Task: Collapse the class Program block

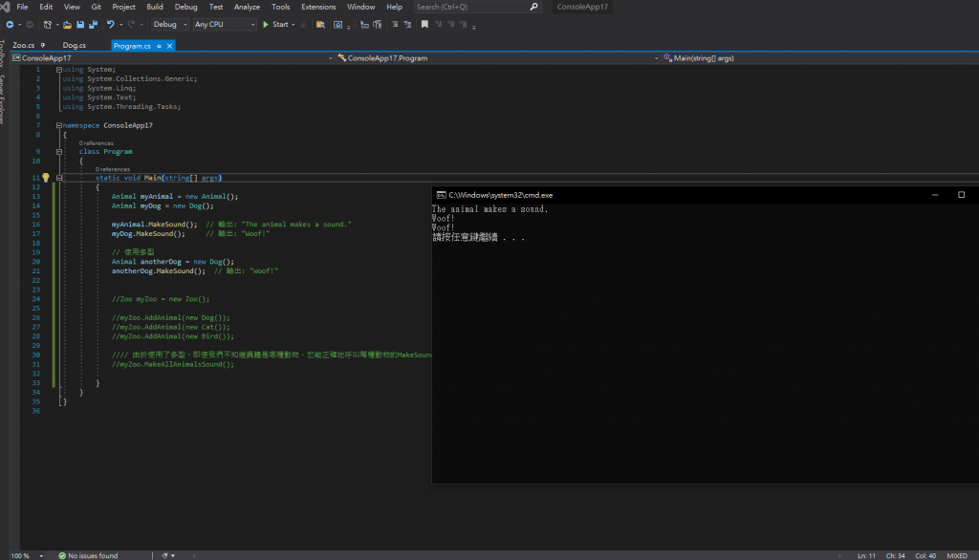Action: (x=58, y=152)
